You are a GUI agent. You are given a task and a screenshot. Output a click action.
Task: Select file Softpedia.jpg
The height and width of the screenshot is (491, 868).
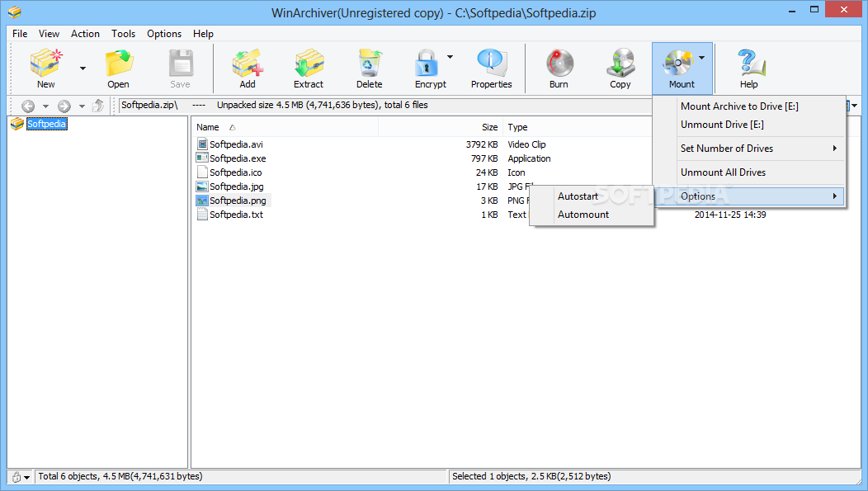[x=236, y=186]
